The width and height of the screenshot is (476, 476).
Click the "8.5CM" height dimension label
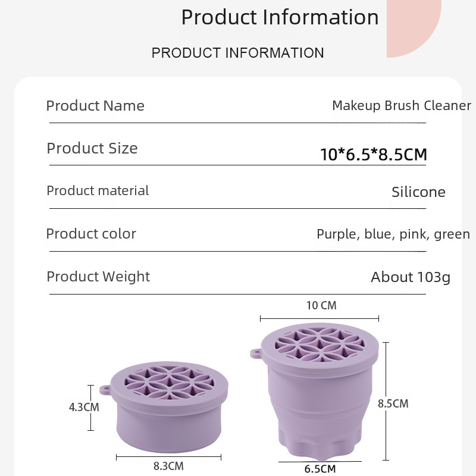point(393,403)
